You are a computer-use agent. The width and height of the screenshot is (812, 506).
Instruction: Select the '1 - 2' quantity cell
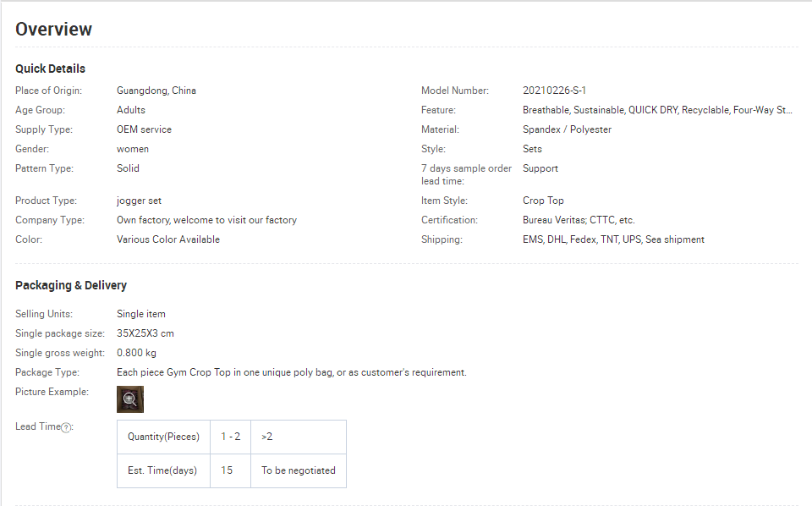(x=230, y=437)
